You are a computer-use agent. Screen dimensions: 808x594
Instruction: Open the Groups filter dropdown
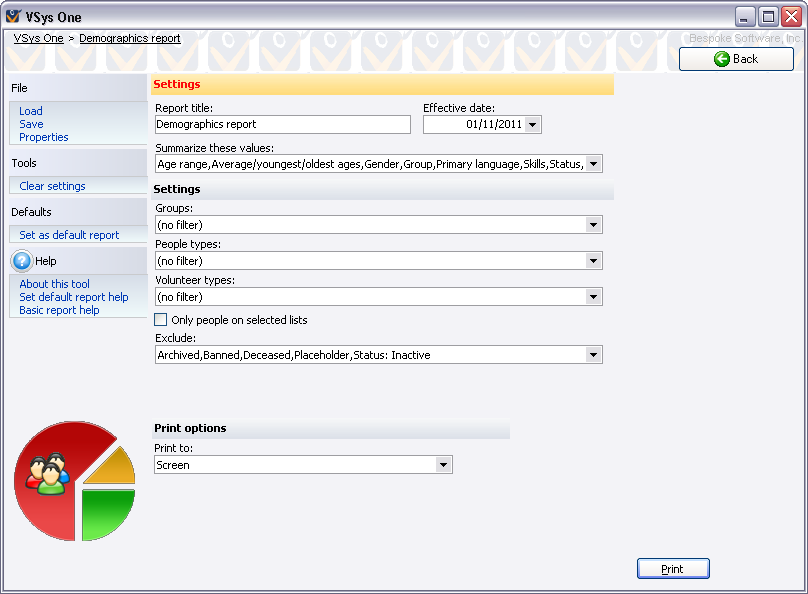(x=593, y=225)
